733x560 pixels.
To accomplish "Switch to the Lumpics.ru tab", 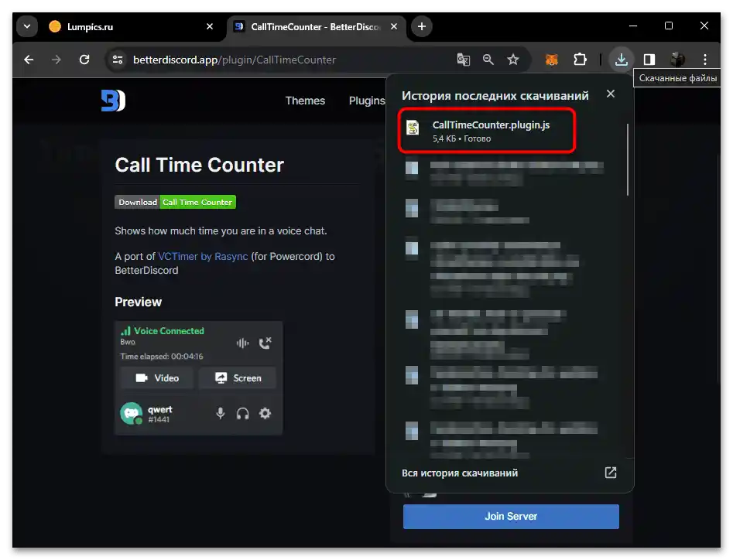I will [131, 26].
